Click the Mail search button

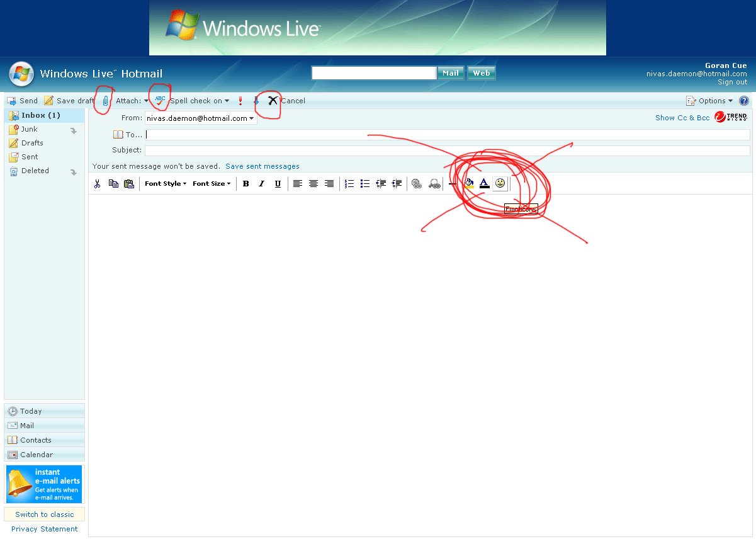point(451,73)
